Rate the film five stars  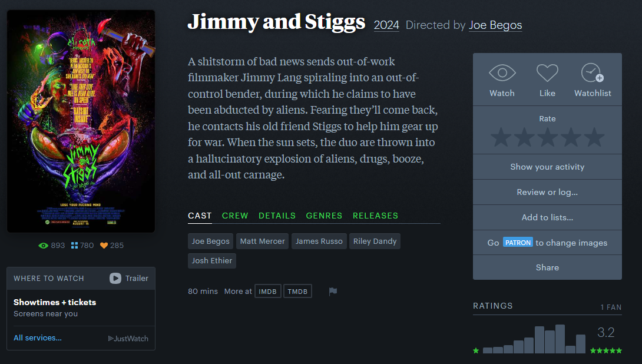(x=594, y=138)
